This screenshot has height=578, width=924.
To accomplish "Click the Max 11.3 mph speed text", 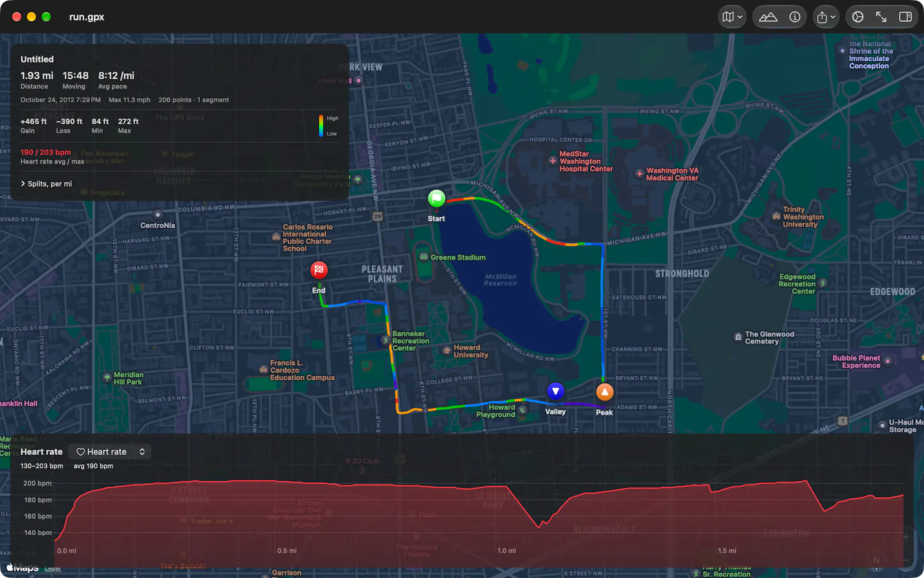I will [129, 100].
